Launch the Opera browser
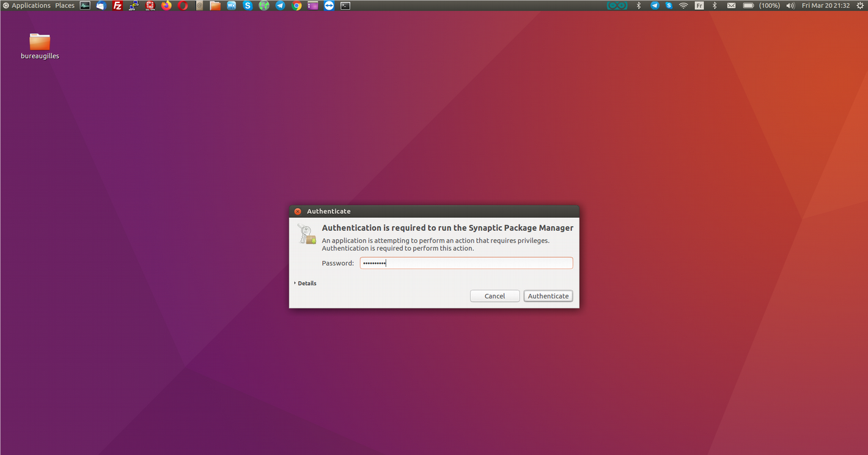This screenshot has width=868, height=455. (x=183, y=5)
